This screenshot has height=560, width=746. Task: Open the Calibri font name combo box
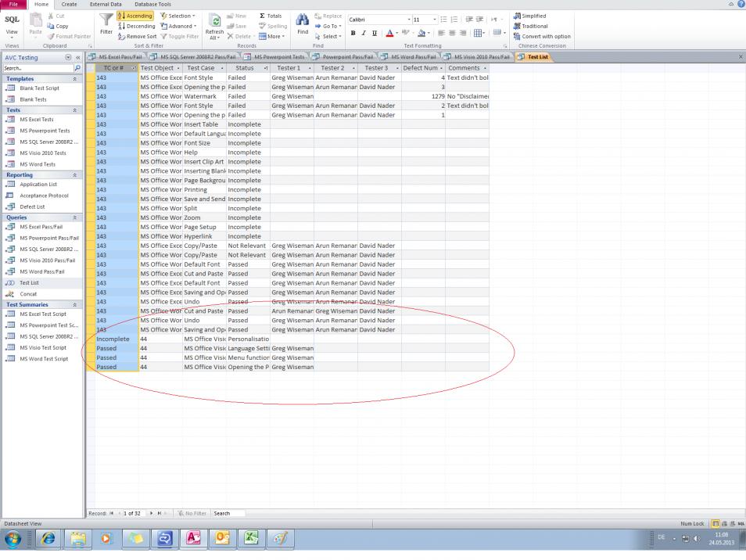(x=379, y=20)
